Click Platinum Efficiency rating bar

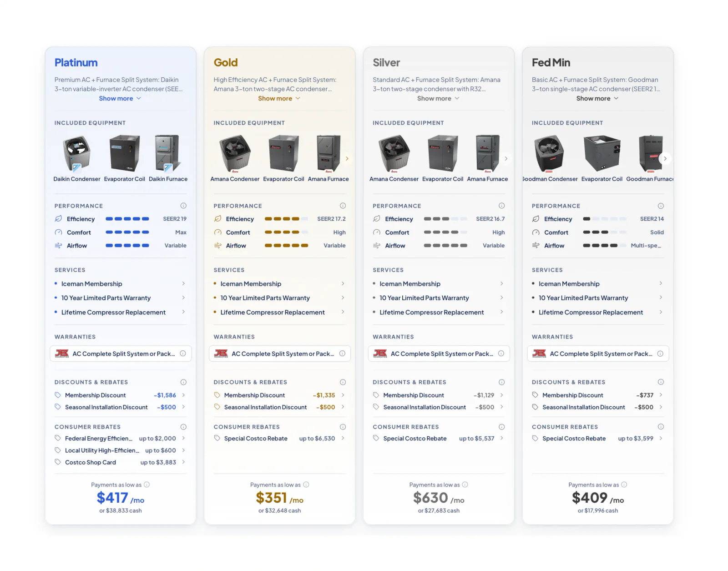[127, 219]
